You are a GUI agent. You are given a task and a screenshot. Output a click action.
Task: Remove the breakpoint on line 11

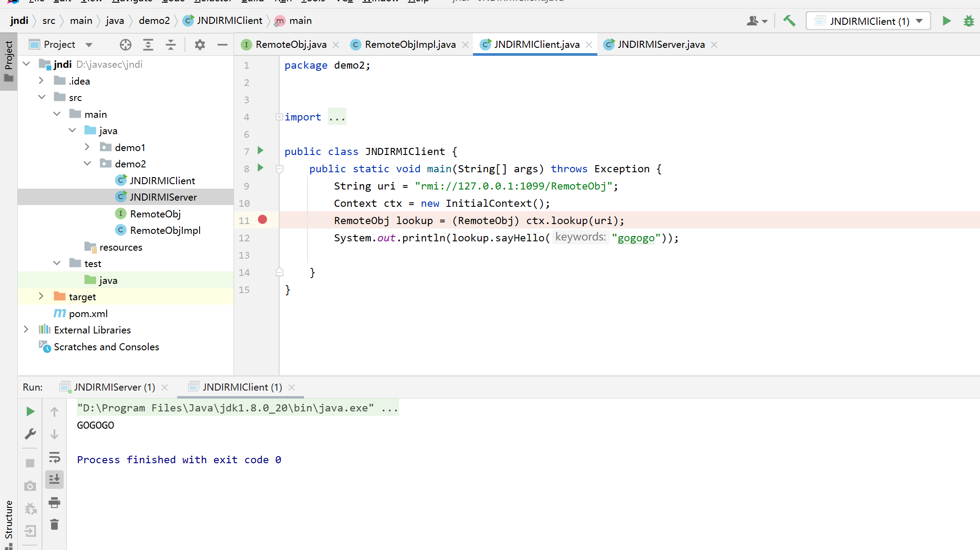tap(262, 220)
